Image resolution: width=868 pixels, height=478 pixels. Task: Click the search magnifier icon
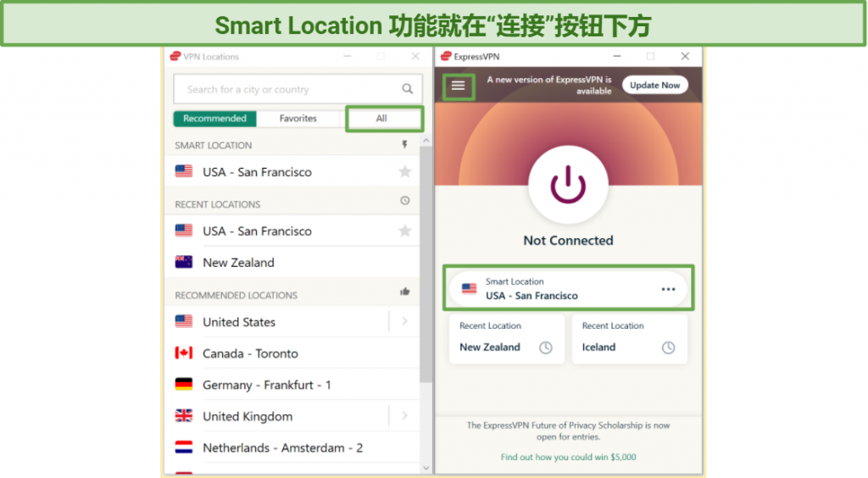click(x=408, y=89)
